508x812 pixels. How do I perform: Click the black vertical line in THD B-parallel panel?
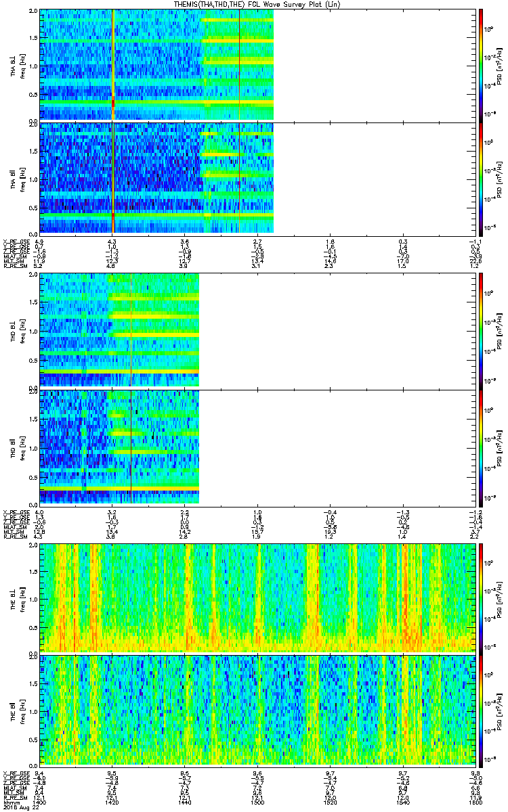[x=130, y=447]
